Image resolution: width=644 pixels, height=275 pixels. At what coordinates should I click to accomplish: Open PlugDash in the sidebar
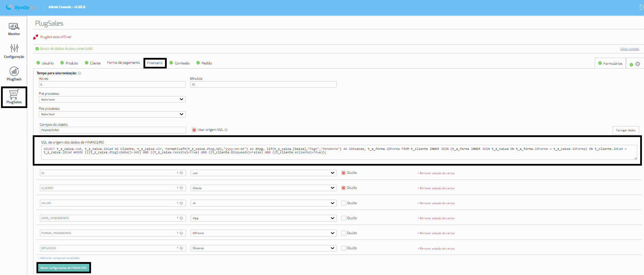point(14,74)
